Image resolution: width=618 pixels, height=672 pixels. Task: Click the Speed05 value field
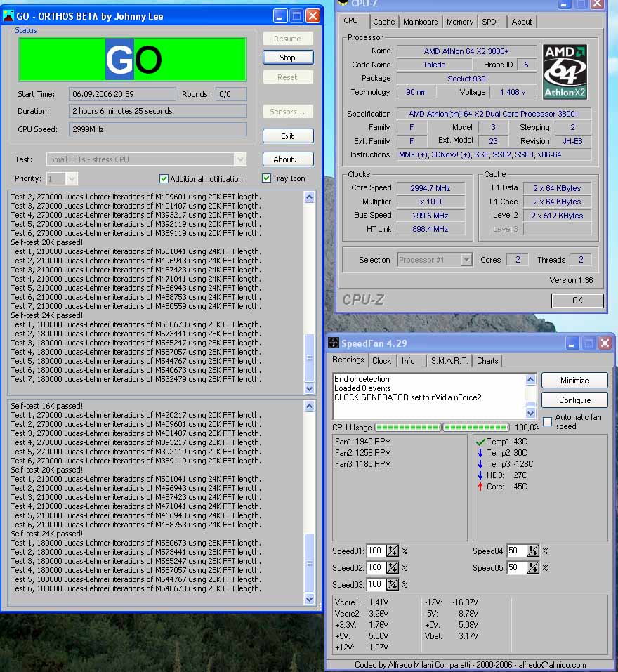[516, 567]
